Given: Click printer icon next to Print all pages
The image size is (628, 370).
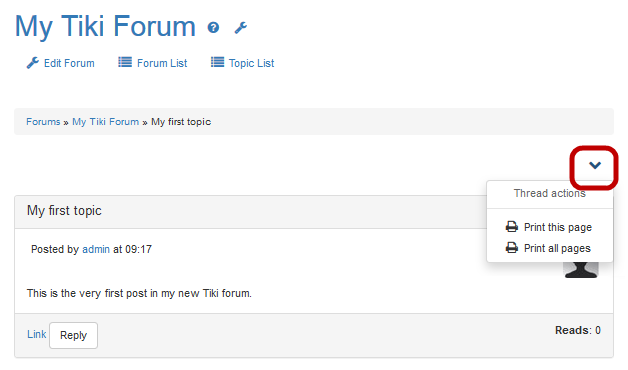Looking at the screenshot, I should 511,248.
